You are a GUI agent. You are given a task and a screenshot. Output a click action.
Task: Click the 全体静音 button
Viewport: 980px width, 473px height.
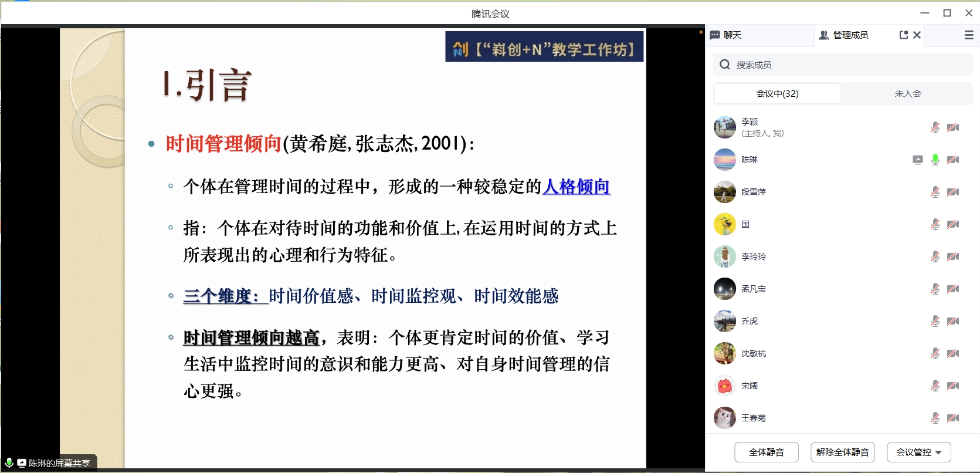coord(766,452)
